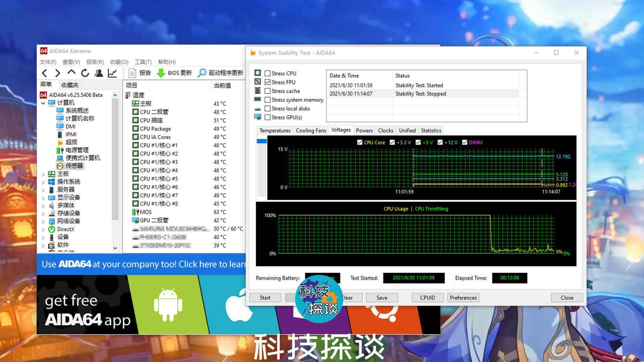Select 传感器 sensor item in tree
This screenshot has height=362, width=644.
click(x=74, y=166)
